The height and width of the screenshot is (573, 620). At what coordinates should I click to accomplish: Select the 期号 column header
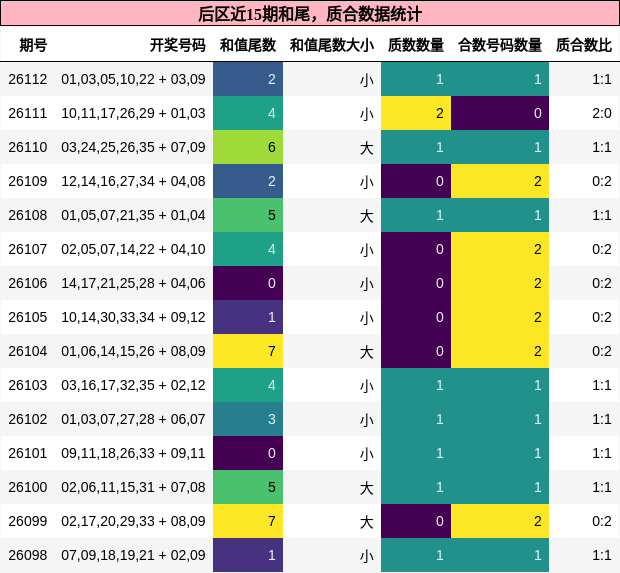(33, 45)
